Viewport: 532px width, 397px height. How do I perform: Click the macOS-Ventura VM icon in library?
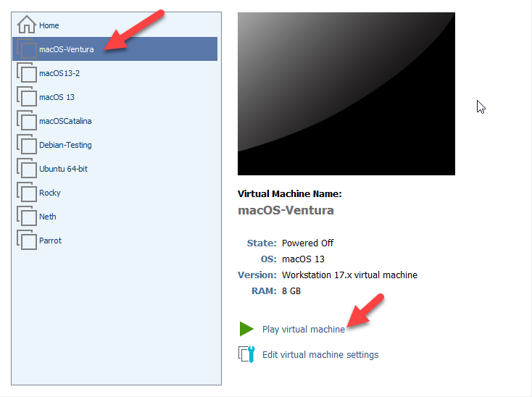point(26,49)
